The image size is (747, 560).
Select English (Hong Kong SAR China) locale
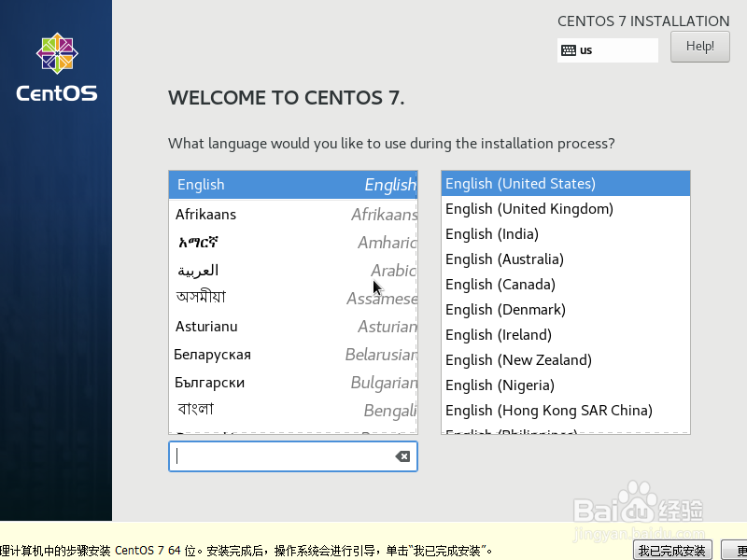(529, 410)
